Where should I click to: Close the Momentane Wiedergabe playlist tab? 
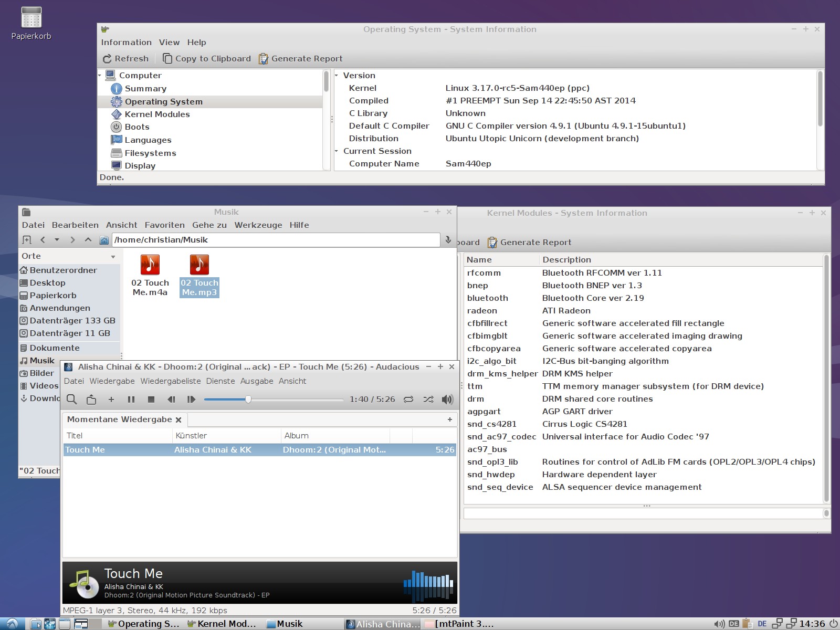point(178,419)
